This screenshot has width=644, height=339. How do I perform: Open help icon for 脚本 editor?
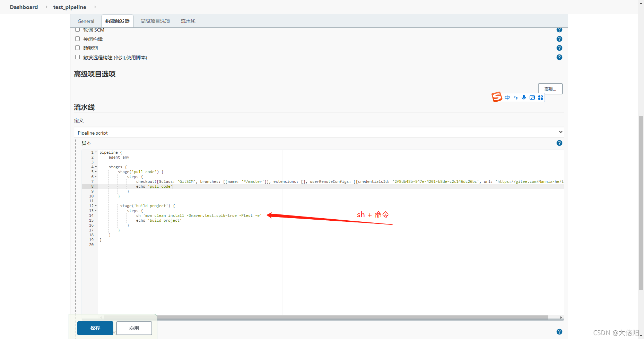pyautogui.click(x=559, y=143)
